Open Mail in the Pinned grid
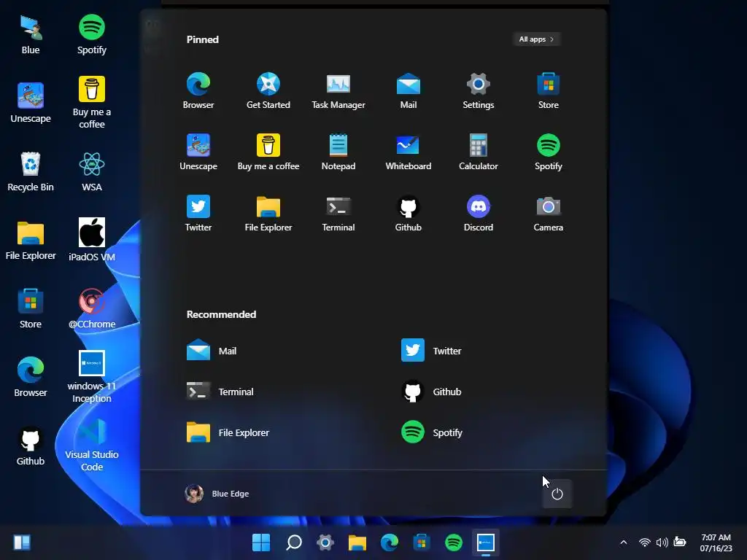 (409, 90)
